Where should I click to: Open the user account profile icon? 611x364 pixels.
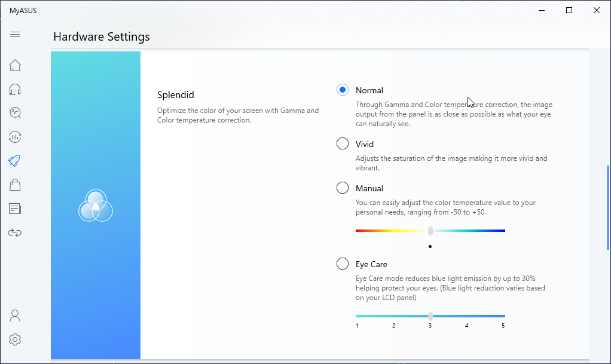(x=15, y=315)
